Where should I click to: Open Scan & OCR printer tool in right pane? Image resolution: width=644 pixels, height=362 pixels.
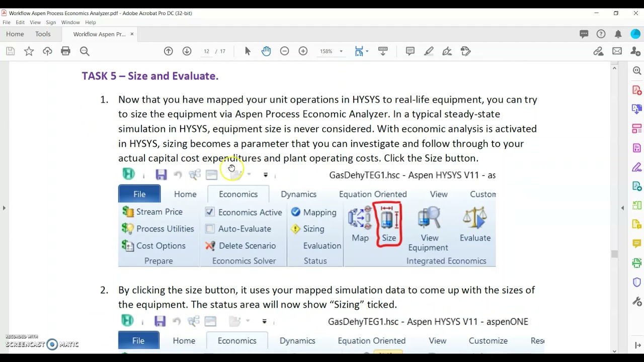(637, 262)
